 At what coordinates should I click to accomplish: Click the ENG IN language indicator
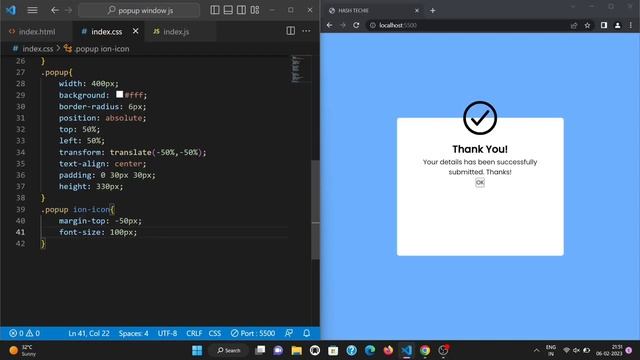pyautogui.click(x=551, y=350)
